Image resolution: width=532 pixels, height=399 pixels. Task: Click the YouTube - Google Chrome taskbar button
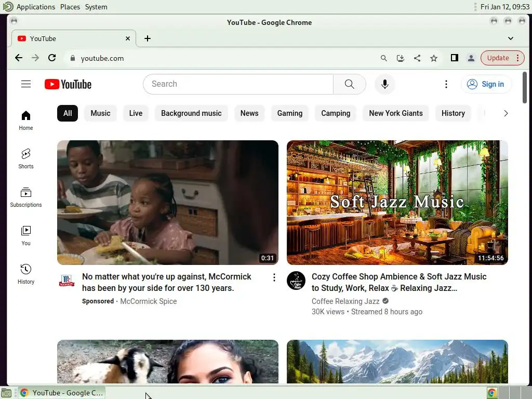pos(61,393)
